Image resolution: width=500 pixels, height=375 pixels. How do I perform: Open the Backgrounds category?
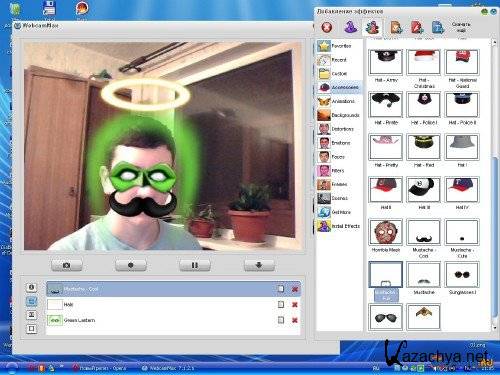(x=338, y=115)
